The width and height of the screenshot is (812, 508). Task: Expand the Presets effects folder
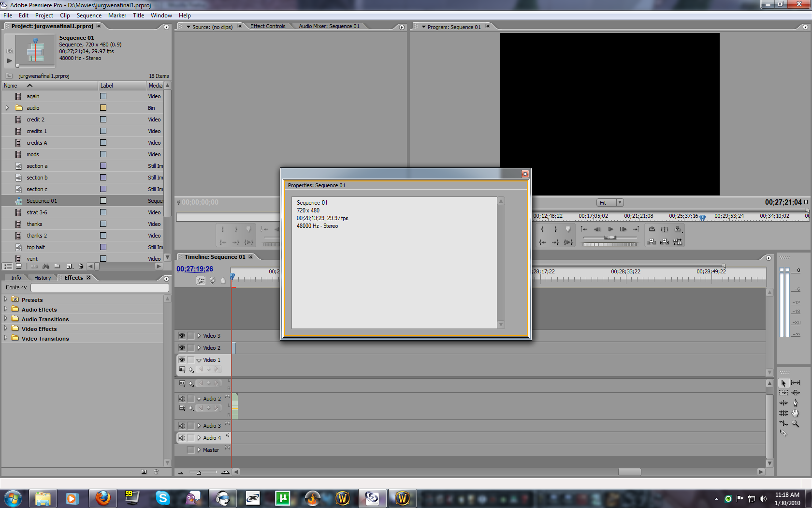(6, 299)
